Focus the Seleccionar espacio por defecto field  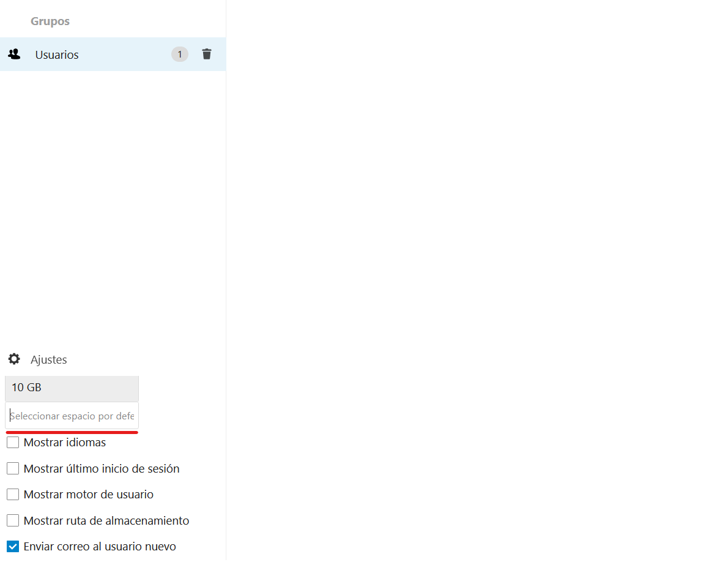click(x=72, y=416)
